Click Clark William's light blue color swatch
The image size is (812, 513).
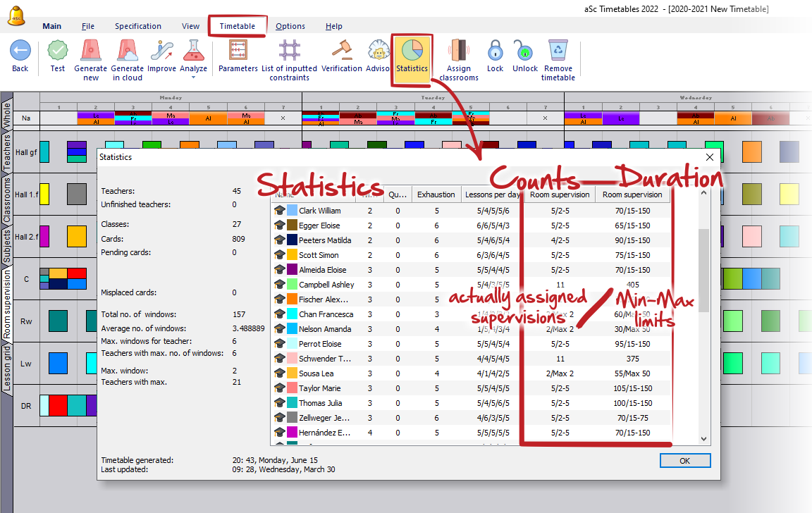click(292, 210)
